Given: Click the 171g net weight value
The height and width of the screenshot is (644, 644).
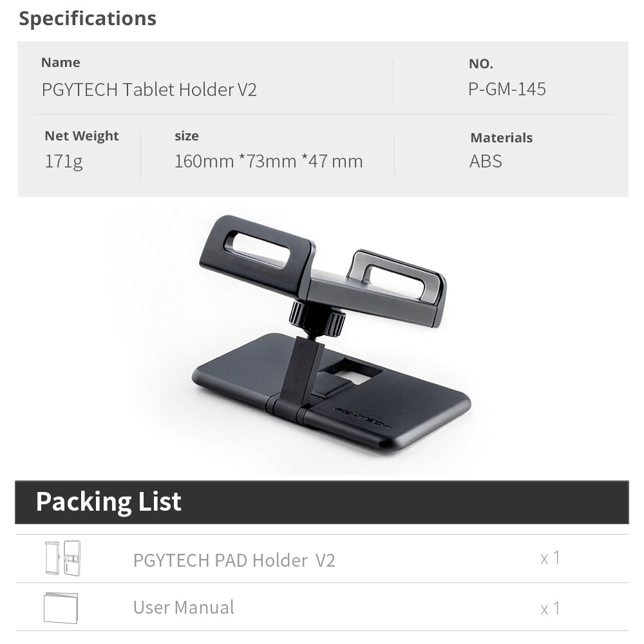Looking at the screenshot, I should click(64, 161).
